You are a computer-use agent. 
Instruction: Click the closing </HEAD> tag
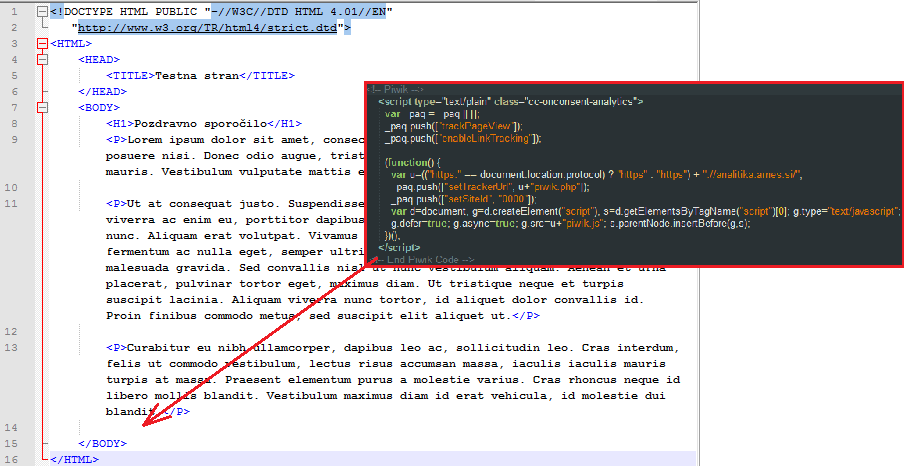click(x=103, y=92)
